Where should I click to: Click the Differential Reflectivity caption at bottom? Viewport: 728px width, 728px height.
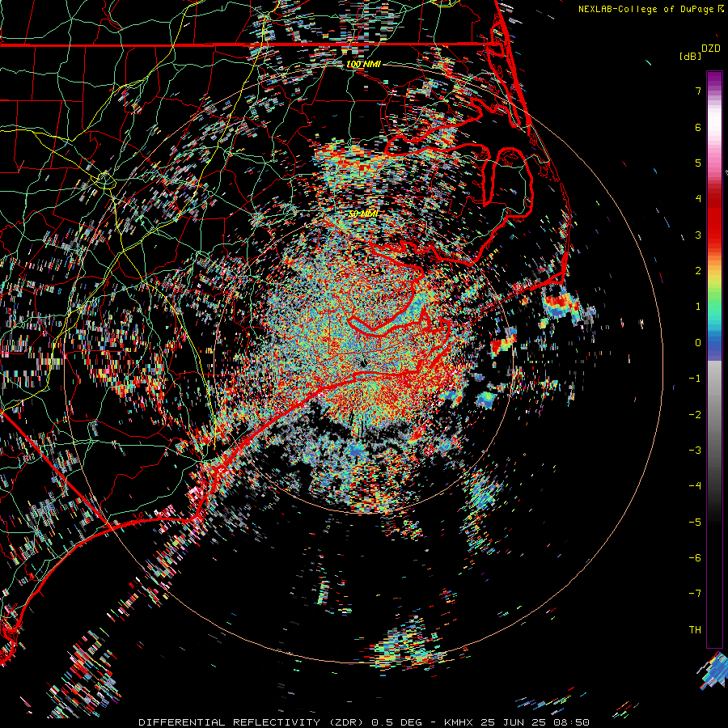[x=364, y=722]
